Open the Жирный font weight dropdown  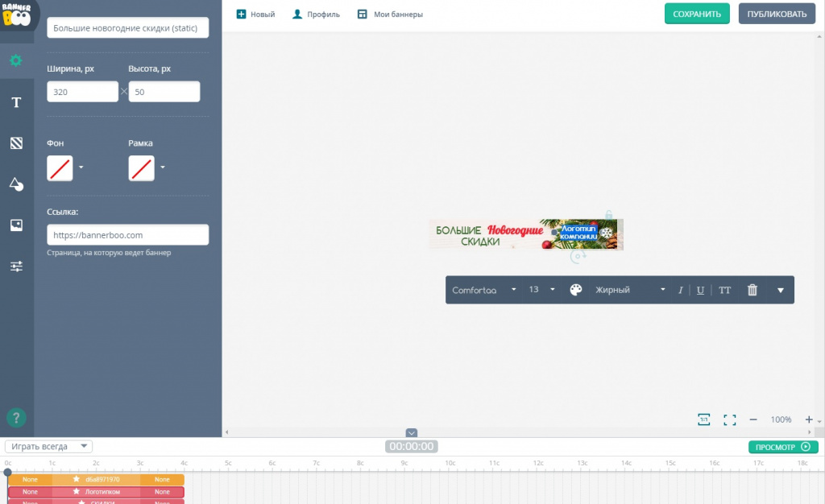tap(630, 290)
